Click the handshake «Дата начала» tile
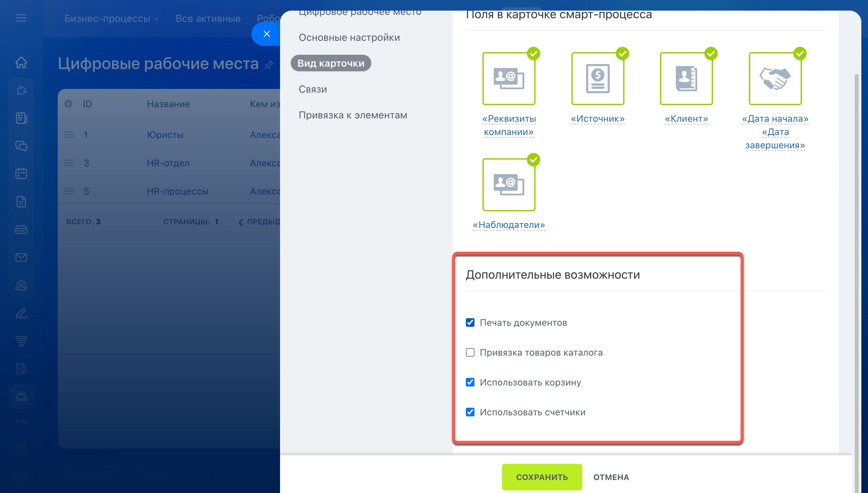The height and width of the screenshot is (493, 868). tap(775, 79)
